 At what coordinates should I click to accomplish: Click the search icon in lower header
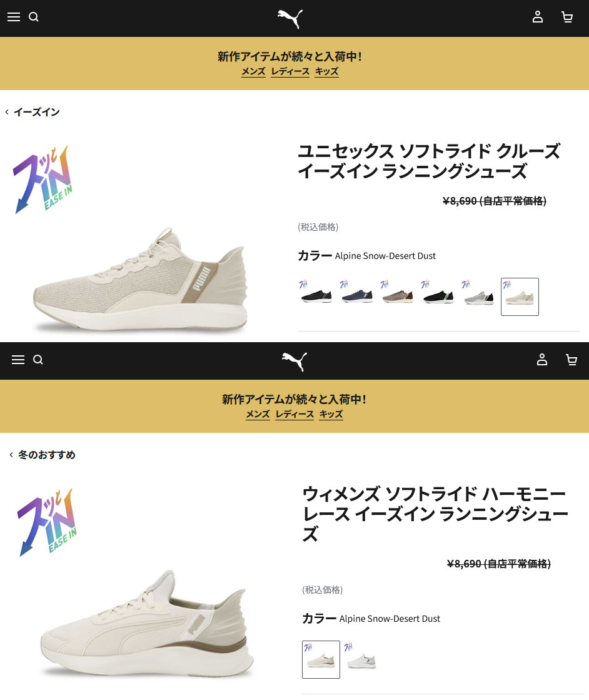point(38,360)
